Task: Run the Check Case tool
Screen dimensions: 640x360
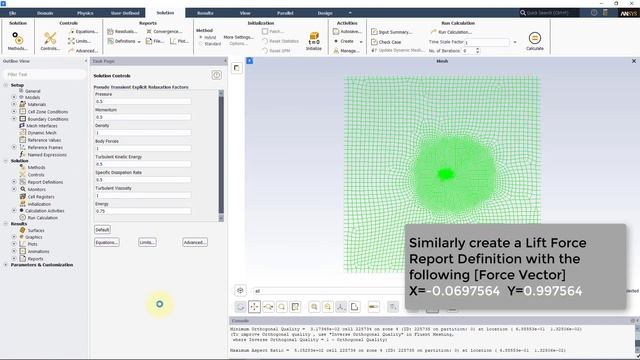Action: tap(386, 42)
